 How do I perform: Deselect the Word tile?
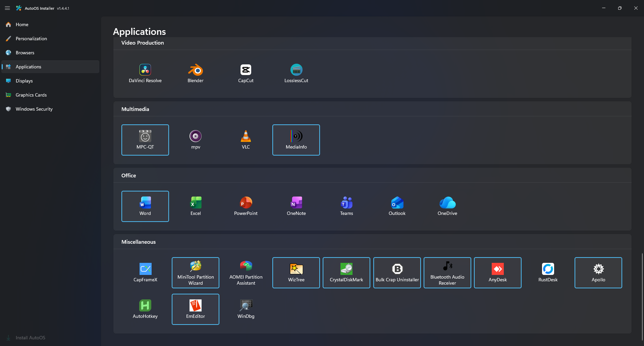click(145, 206)
